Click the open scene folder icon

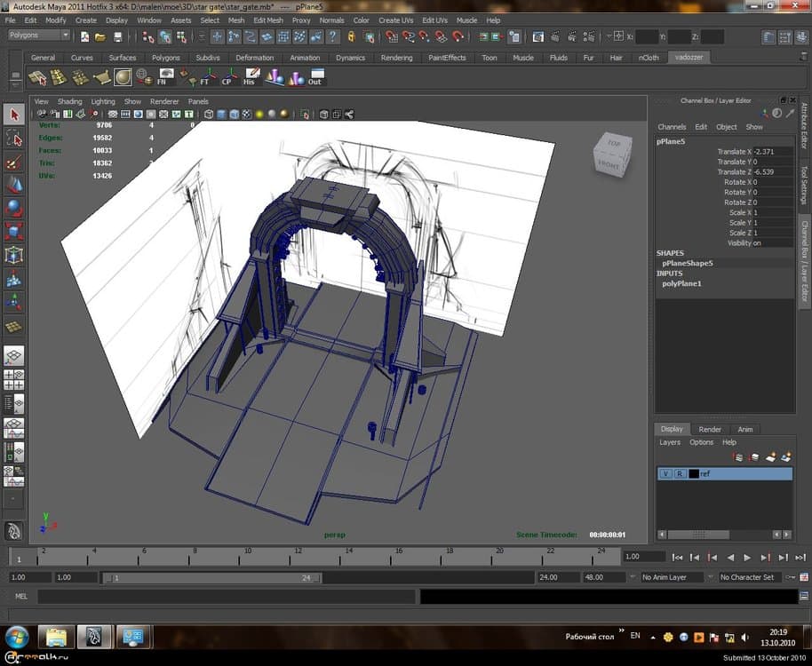[100, 36]
